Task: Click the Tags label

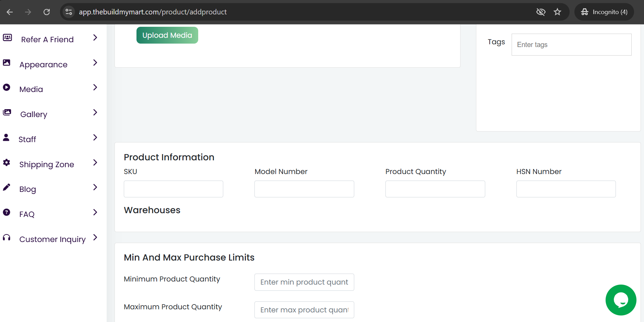Action: (496, 42)
